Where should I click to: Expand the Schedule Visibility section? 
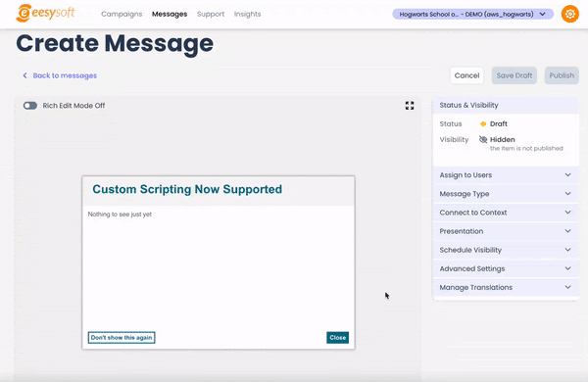pos(506,250)
